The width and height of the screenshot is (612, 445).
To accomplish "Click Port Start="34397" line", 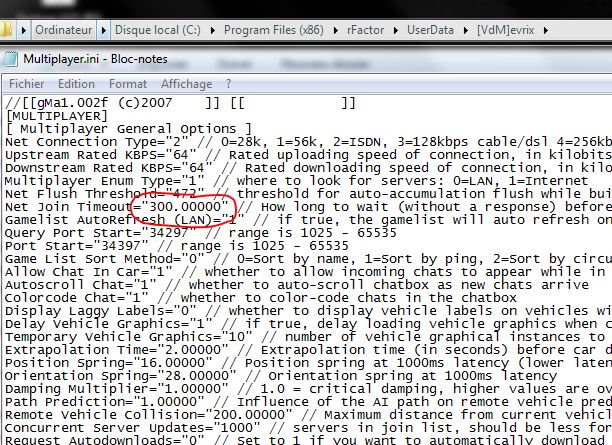I will pyautogui.click(x=177, y=246).
